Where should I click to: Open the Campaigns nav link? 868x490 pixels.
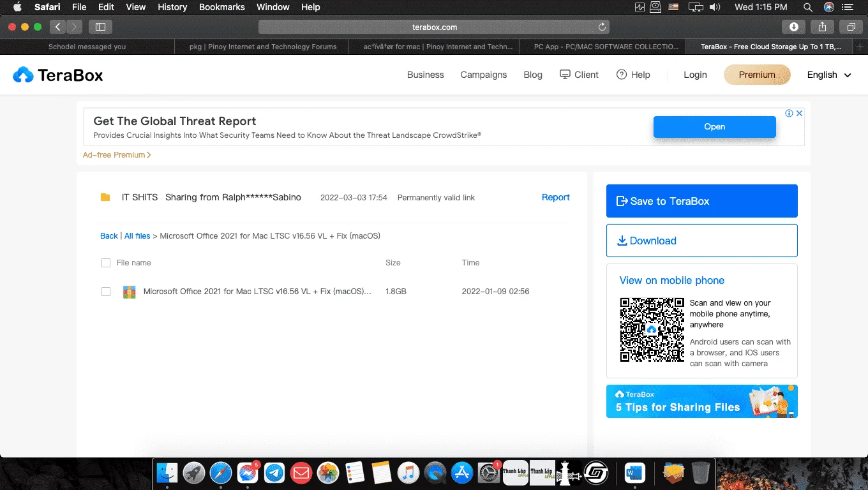484,75
